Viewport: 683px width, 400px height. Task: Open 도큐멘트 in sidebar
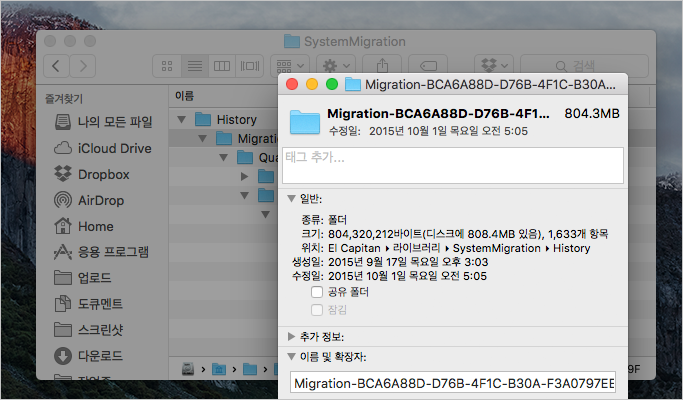click(88, 304)
